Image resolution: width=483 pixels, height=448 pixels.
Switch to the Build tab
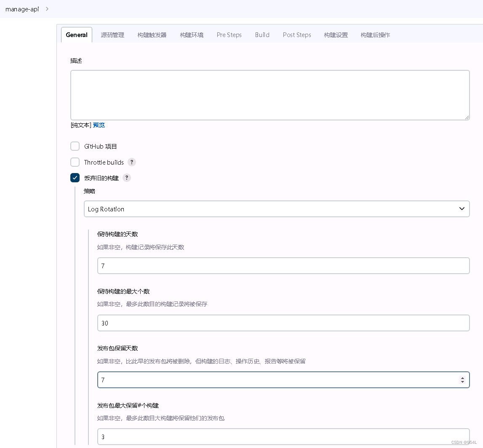click(x=262, y=35)
